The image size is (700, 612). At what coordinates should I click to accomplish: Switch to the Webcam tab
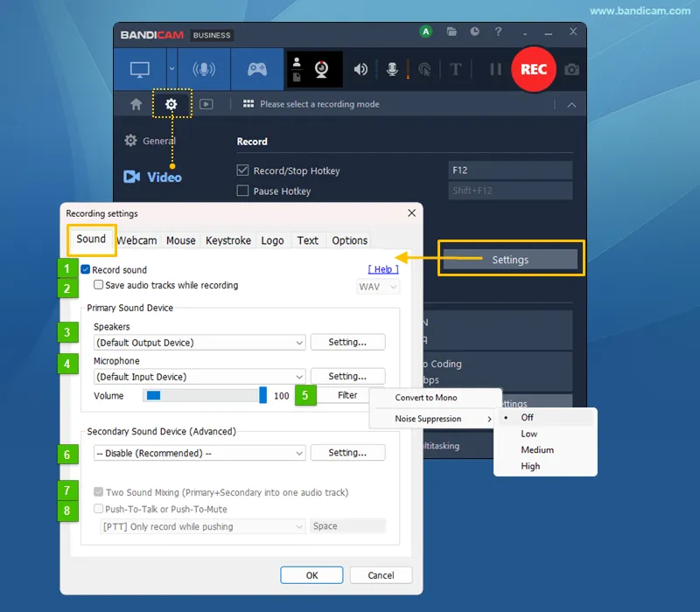click(137, 240)
